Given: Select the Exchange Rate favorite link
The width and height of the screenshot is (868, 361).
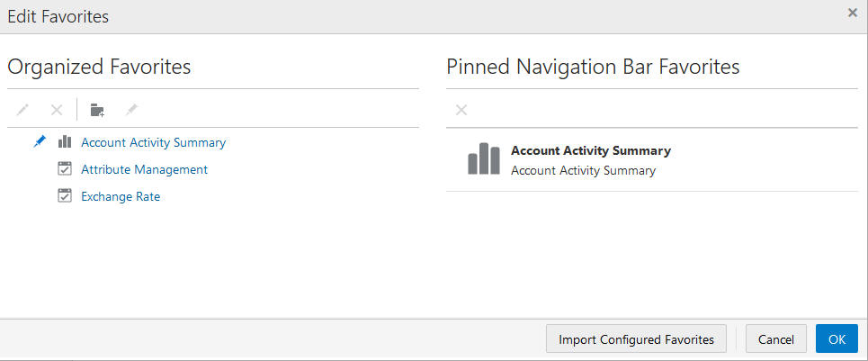Looking at the screenshot, I should click(121, 196).
